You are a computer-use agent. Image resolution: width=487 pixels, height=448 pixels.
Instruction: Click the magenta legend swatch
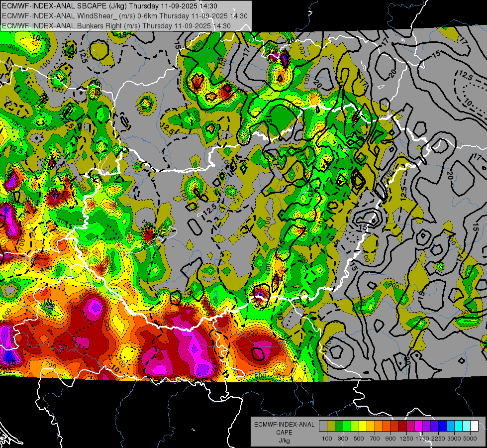(419, 426)
